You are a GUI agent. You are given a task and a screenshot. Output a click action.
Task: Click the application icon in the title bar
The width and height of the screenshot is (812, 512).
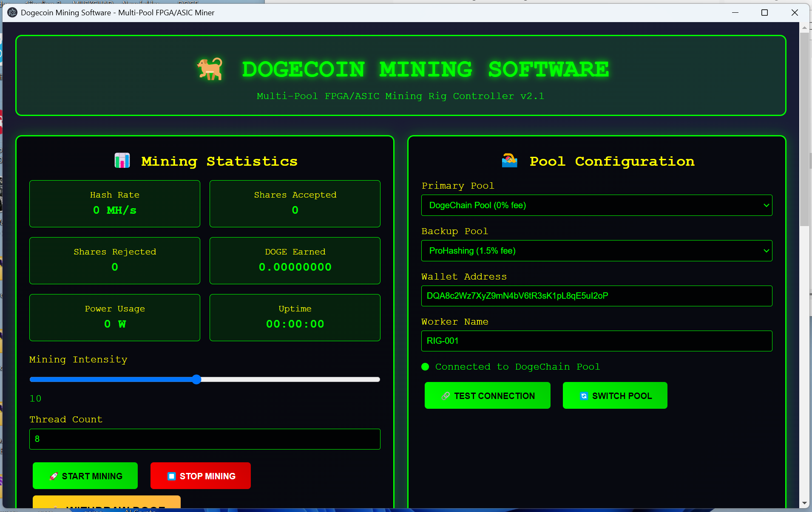13,13
